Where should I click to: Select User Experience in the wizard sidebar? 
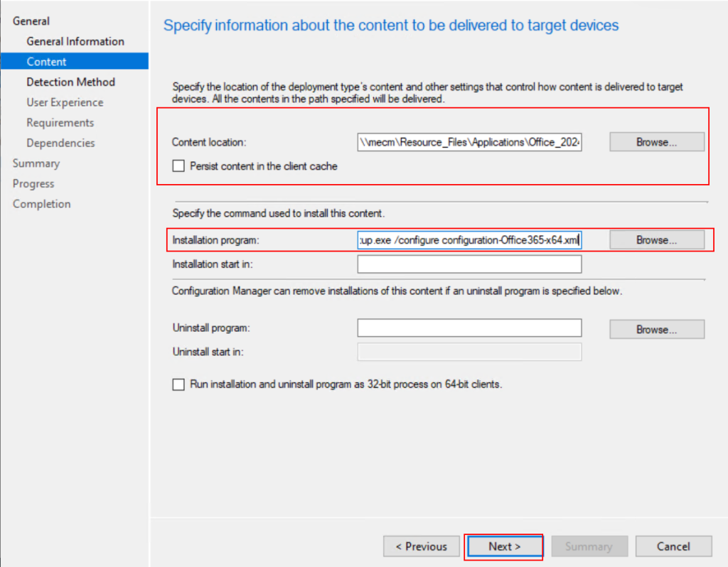pyautogui.click(x=65, y=102)
